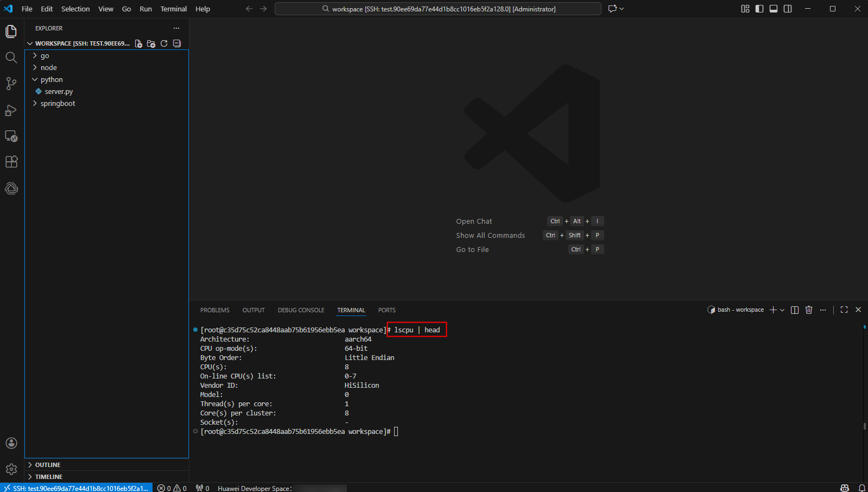Switch to the PROBLEMS tab
The height and width of the screenshot is (492, 868).
(215, 310)
